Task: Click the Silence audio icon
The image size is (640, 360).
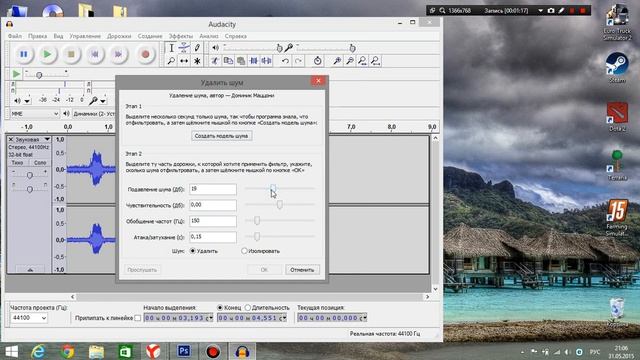Action: point(266,61)
